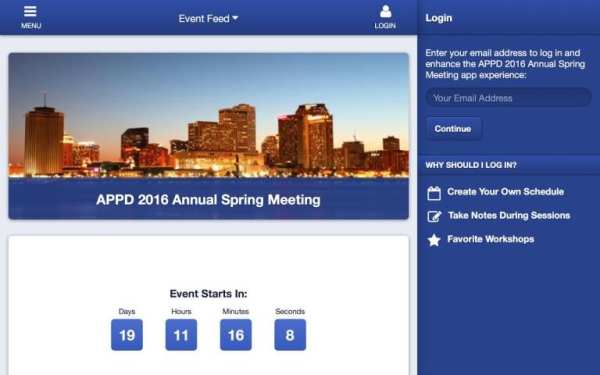Screen dimensions: 600x375
Task: Select the Favorite Workshops text
Action: pos(491,239)
